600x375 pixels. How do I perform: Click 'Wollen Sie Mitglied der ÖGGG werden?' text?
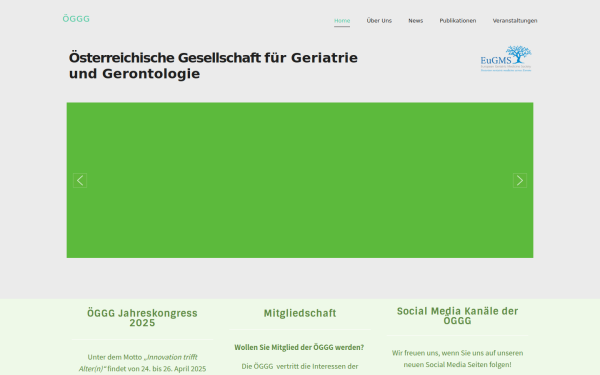point(299,347)
